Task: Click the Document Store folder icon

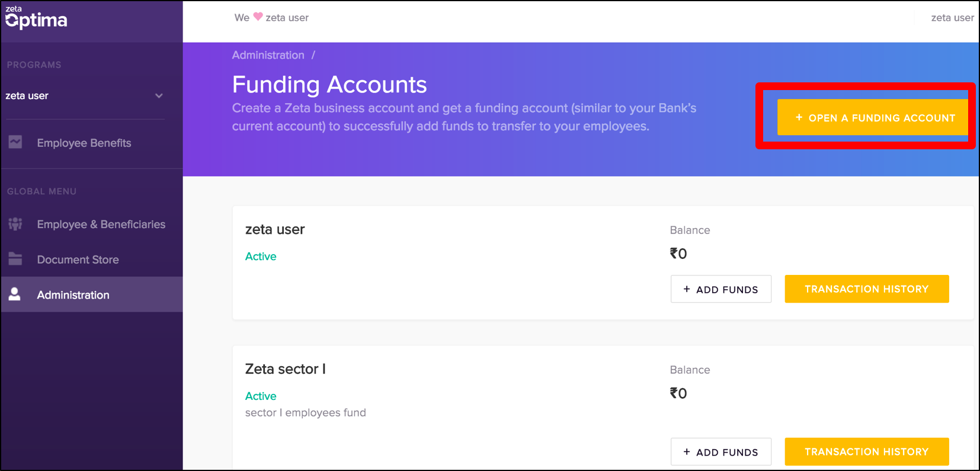Action: pos(15,259)
